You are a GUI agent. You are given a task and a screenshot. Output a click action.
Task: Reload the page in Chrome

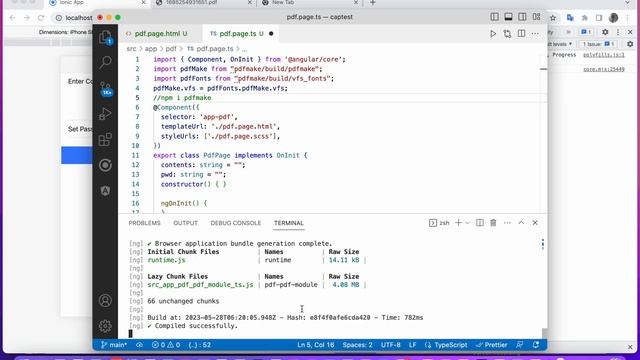click(x=41, y=18)
